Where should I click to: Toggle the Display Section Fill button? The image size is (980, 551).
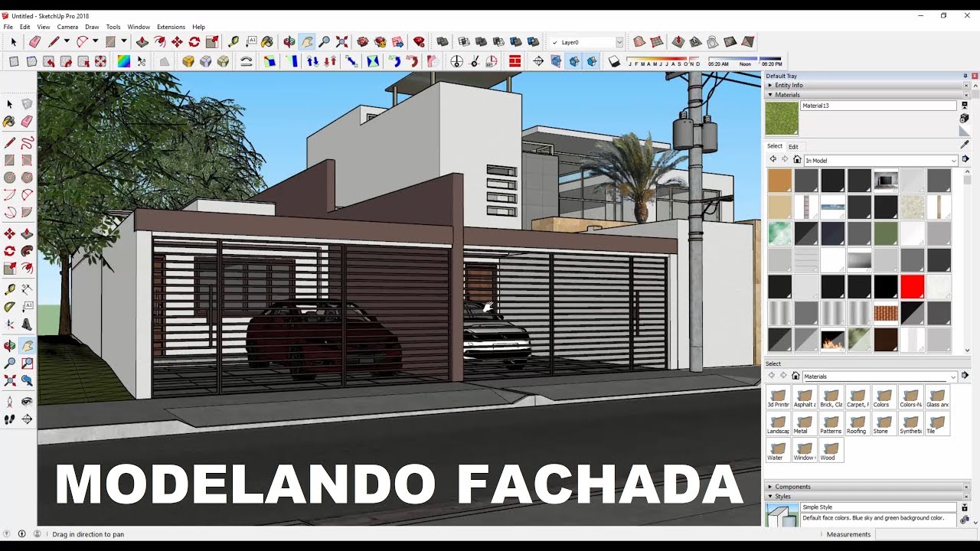(591, 61)
